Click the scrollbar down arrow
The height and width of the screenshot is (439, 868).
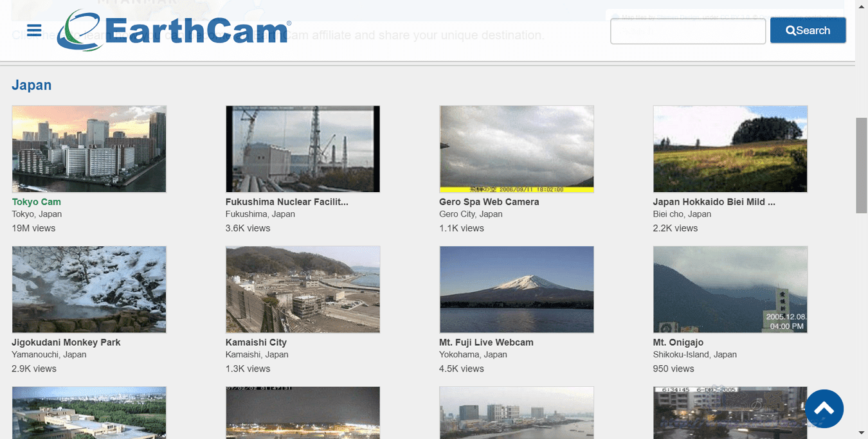pos(862,433)
